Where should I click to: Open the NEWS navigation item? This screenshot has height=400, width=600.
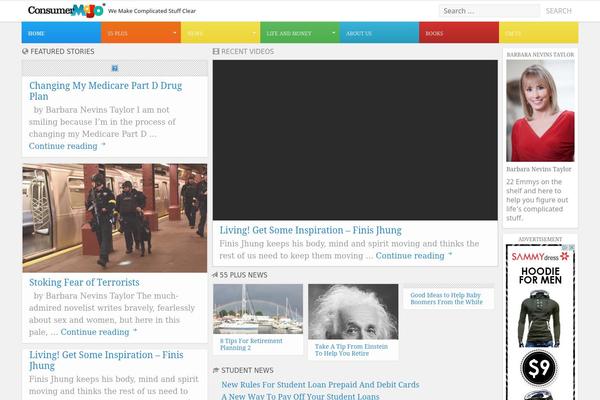[220, 33]
